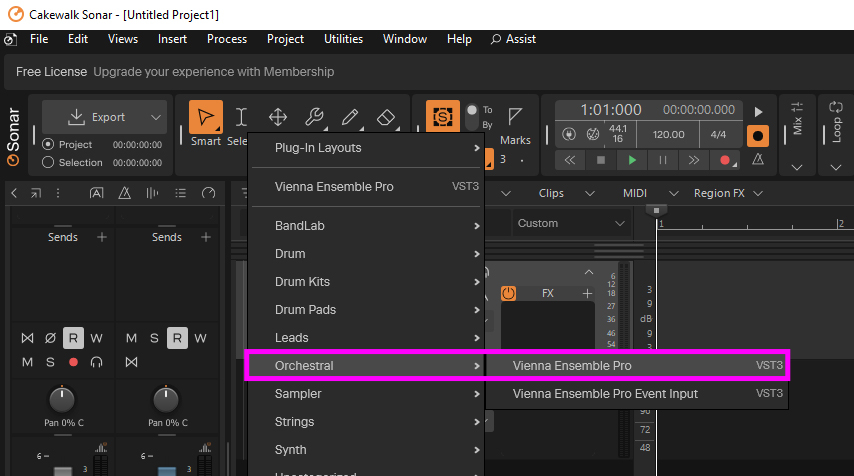Expand the Loop module chevron
The height and width of the screenshot is (476, 854).
pyautogui.click(x=836, y=167)
